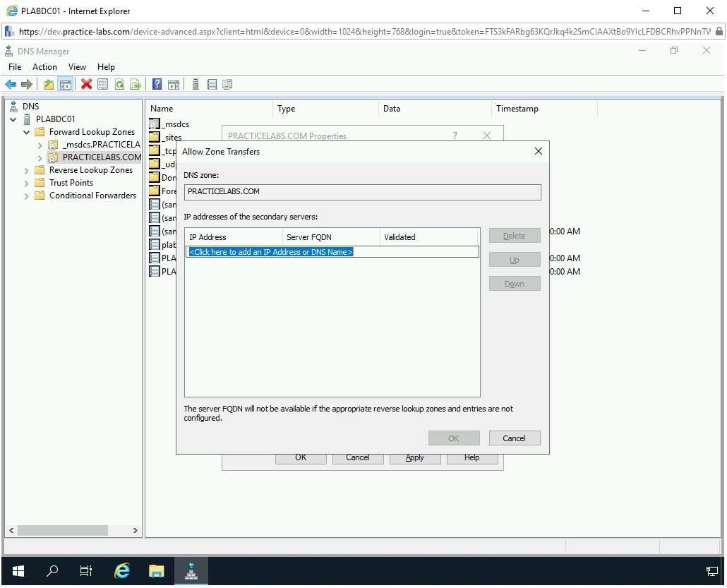Image resolution: width=727 pixels, height=588 pixels.
Task: Click the Up One Level folder icon
Action: point(49,85)
